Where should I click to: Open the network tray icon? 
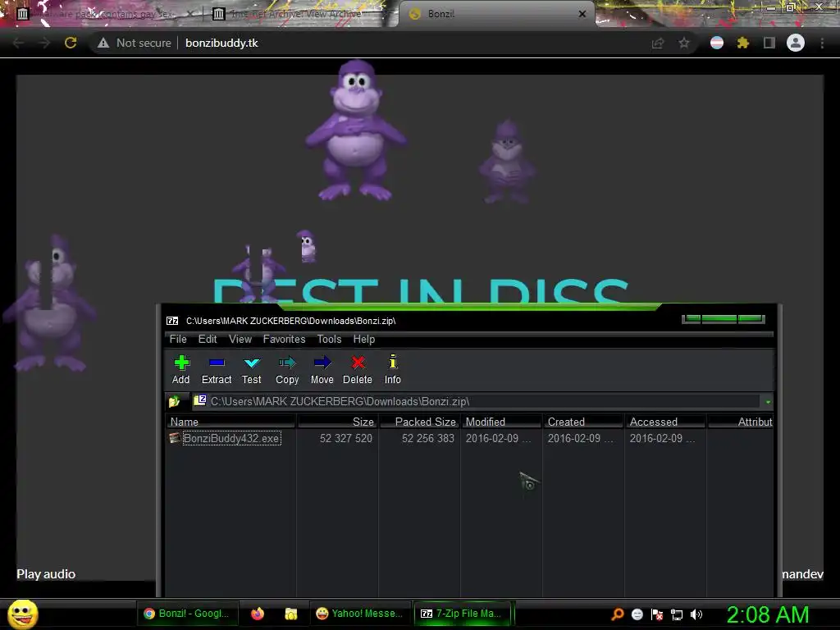tap(677, 614)
